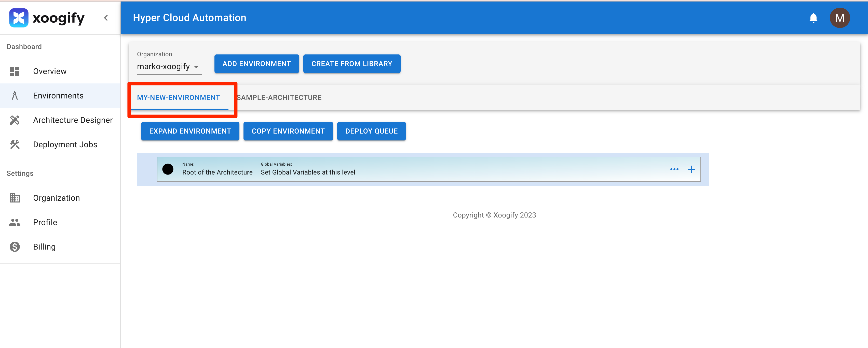Switch to SAMPLE-ARCHITECTURE tab
This screenshot has height=348, width=868.
[279, 98]
